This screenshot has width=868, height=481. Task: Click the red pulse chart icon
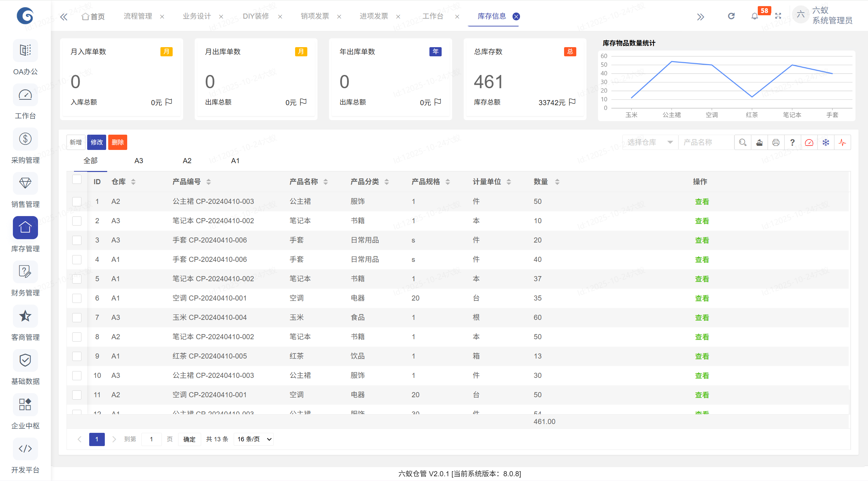pyautogui.click(x=842, y=142)
